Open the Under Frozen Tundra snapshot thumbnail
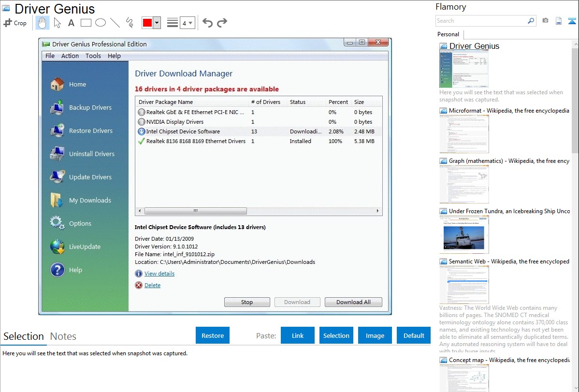This screenshot has width=579, height=392. pos(464,234)
